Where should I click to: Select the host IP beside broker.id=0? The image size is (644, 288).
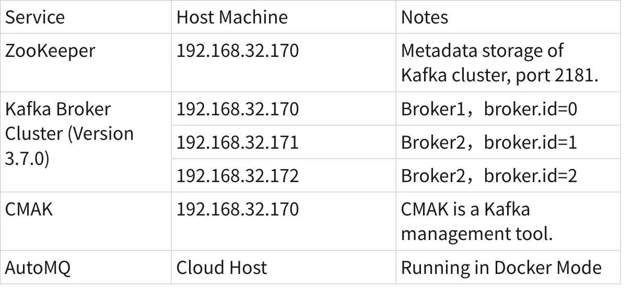tap(237, 109)
